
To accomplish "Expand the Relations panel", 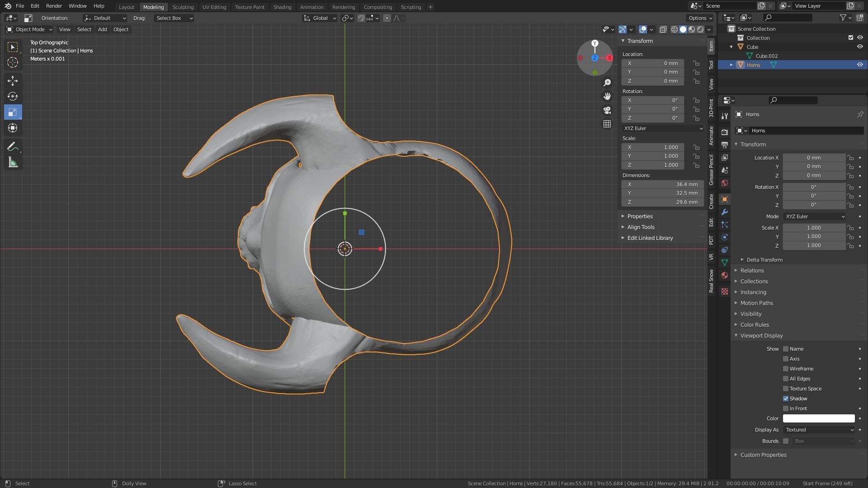I will [752, 271].
